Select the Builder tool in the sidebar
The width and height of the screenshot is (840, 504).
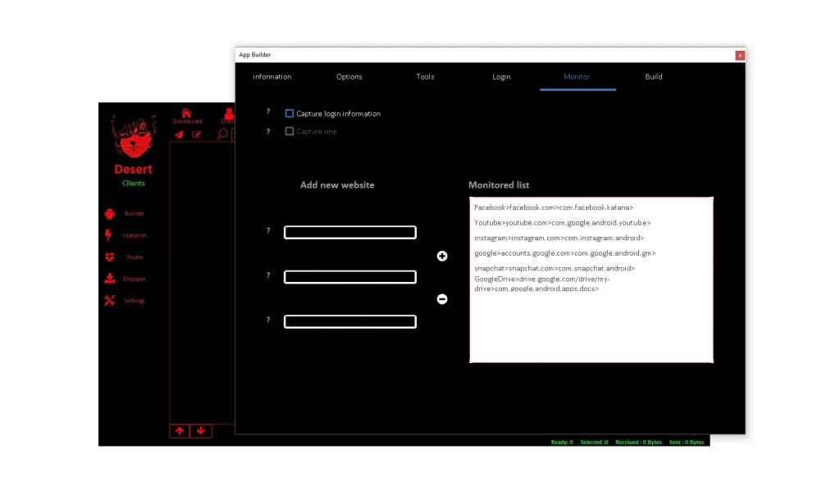tap(133, 213)
